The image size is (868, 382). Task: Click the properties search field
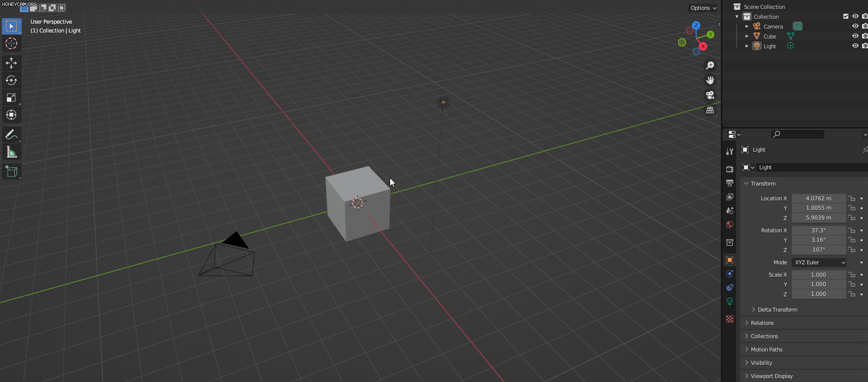click(798, 134)
